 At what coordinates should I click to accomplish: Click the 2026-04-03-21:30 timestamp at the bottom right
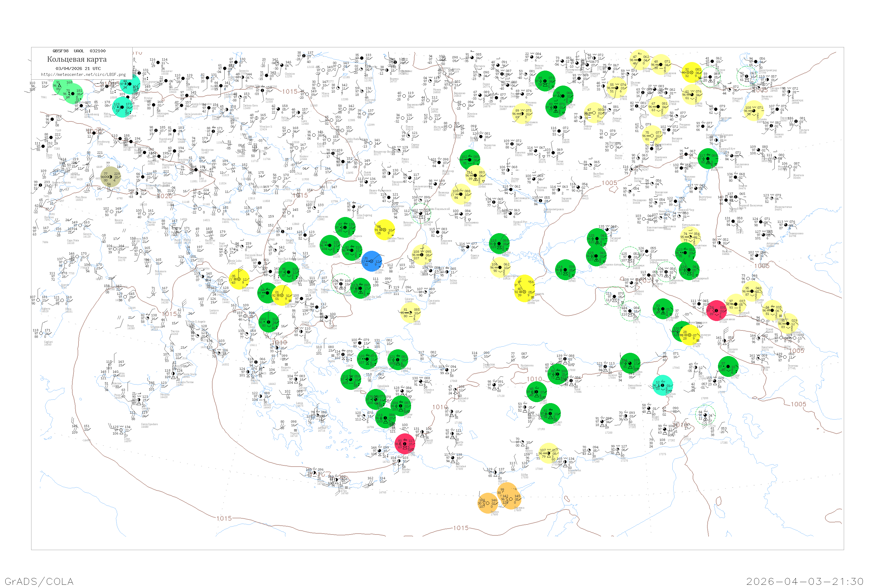coord(805,581)
